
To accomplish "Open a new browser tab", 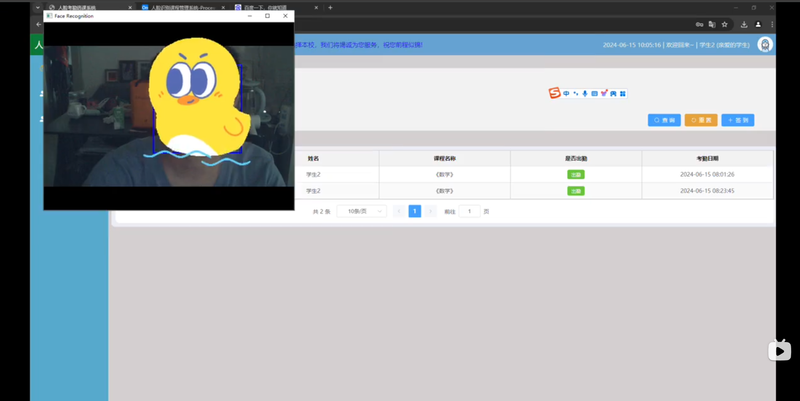I will [x=330, y=8].
